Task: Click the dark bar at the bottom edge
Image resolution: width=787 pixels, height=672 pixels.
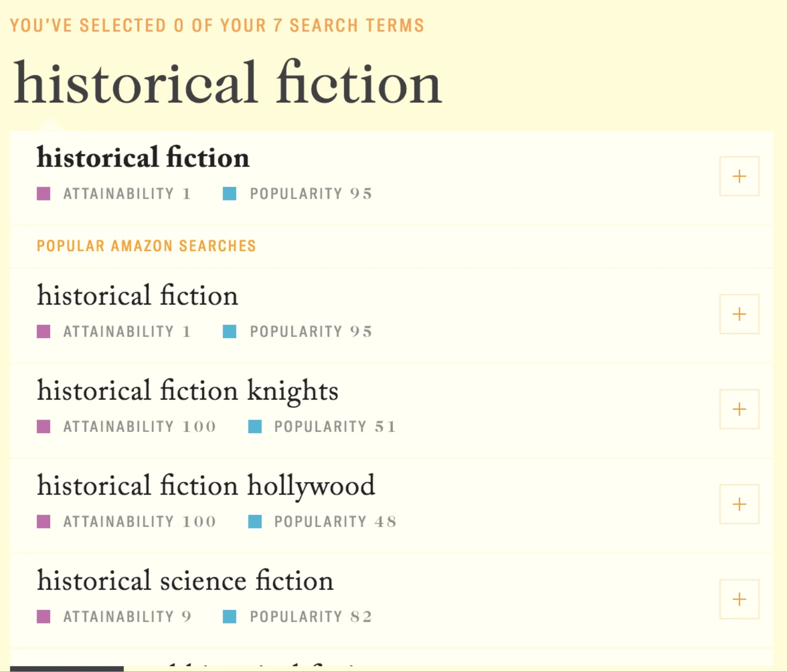Action: pos(66,668)
